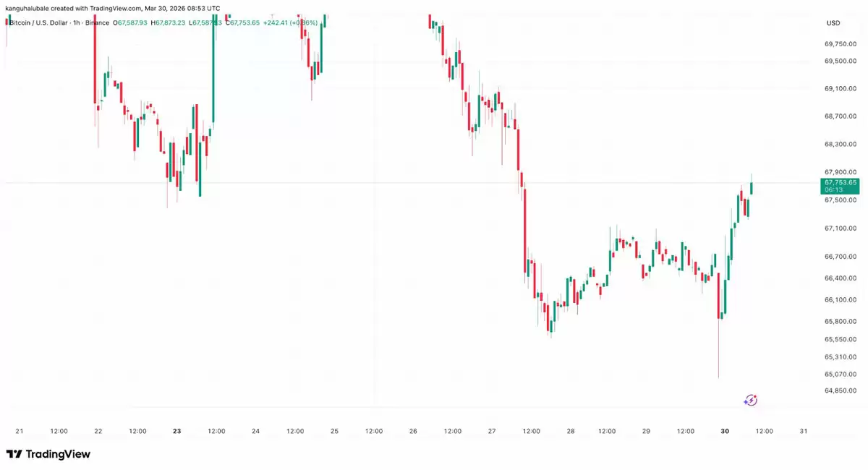Click date 31 on the time axis
This screenshot has width=868, height=470.
[804, 431]
